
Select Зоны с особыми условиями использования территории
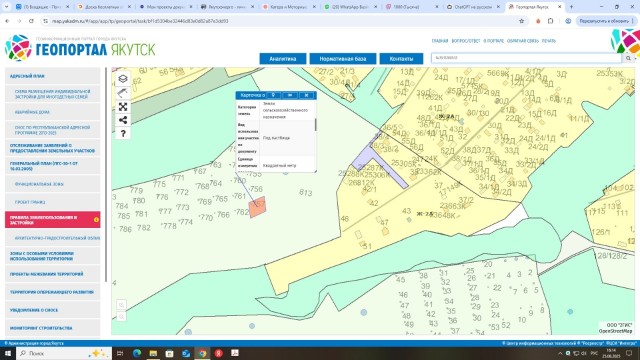52,256
